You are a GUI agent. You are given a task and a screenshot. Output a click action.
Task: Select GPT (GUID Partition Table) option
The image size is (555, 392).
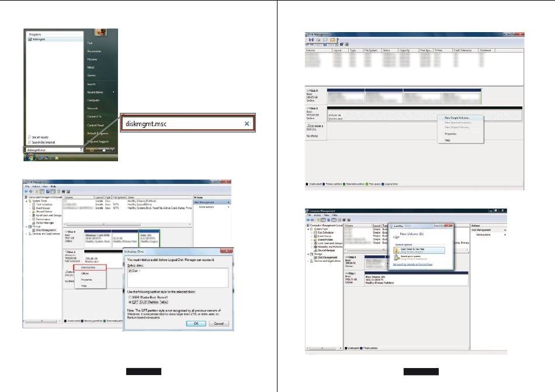[x=130, y=302]
